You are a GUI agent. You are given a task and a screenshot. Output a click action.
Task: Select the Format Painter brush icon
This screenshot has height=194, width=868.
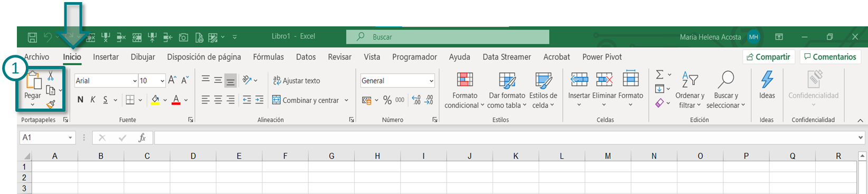point(51,104)
